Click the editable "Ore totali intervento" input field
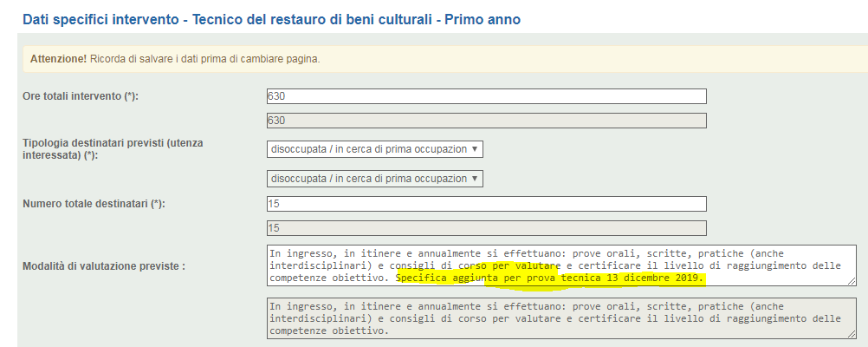The image size is (868, 347). pos(486,96)
